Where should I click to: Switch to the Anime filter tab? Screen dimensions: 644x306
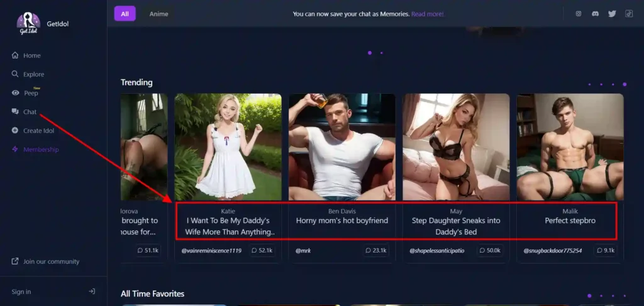[158, 14]
